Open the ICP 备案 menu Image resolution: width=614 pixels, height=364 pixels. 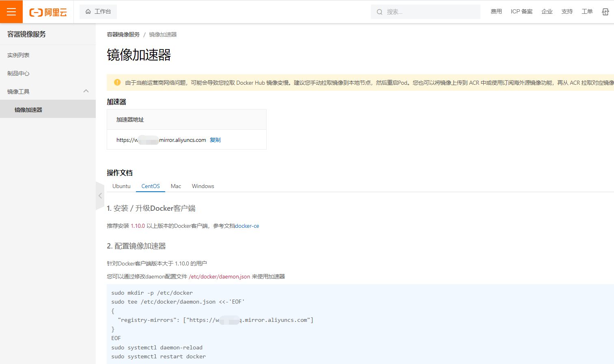(521, 12)
